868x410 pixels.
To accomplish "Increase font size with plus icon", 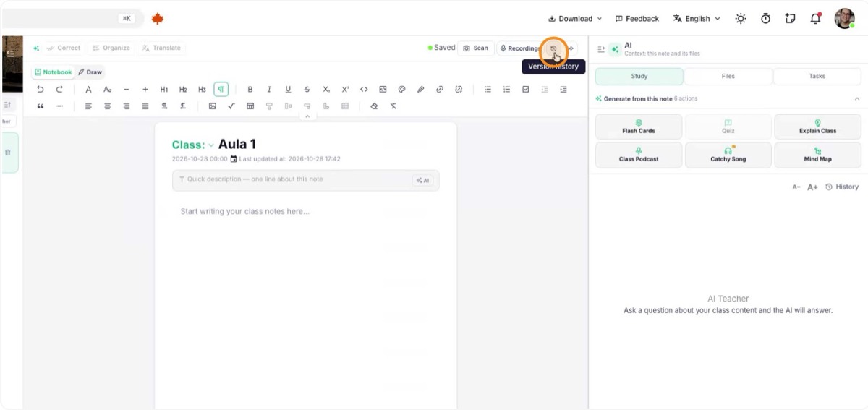I will (145, 90).
